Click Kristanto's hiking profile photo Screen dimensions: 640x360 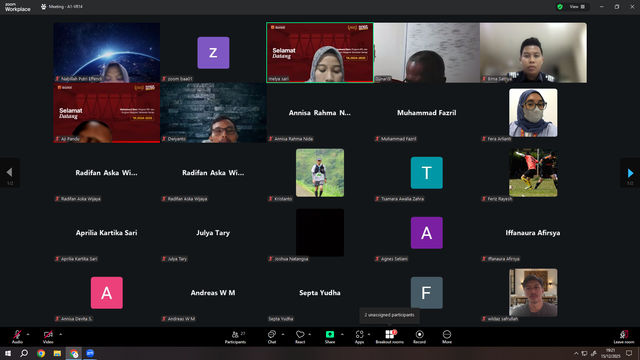[320, 173]
